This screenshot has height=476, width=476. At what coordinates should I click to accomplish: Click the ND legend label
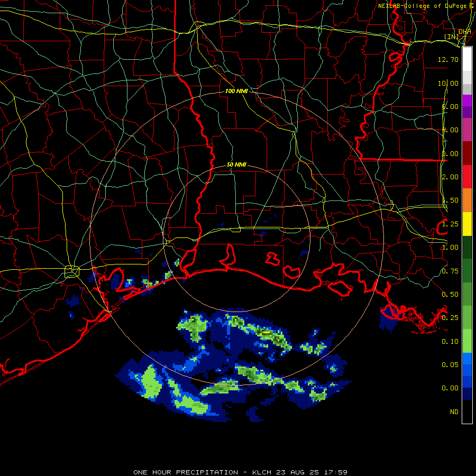[454, 412]
